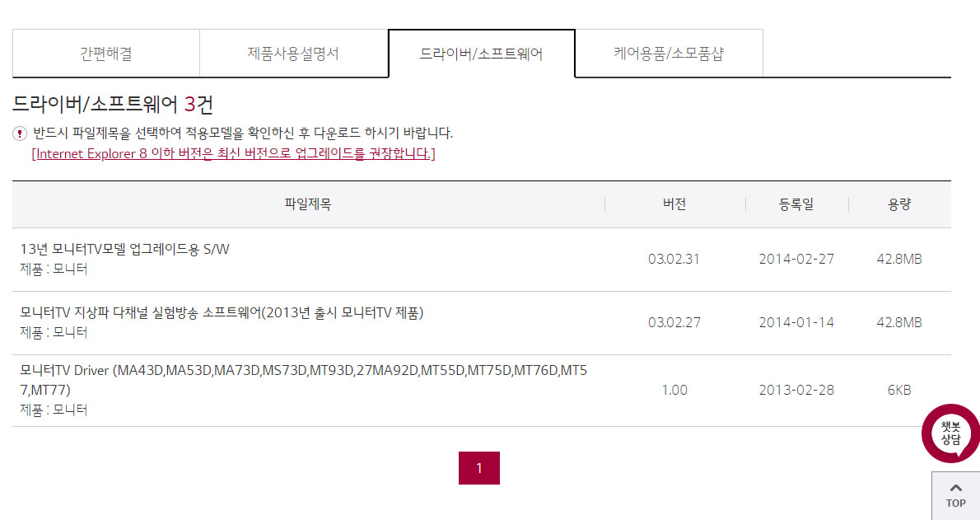This screenshot has height=520, width=980.
Task: Switch to the 제품사용설명서 tab
Action: pos(294,54)
